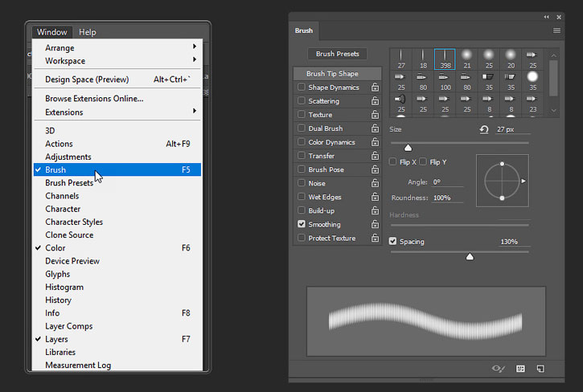The height and width of the screenshot is (392, 583).
Task: Select the brush tip labeled 18
Action: click(x=423, y=59)
